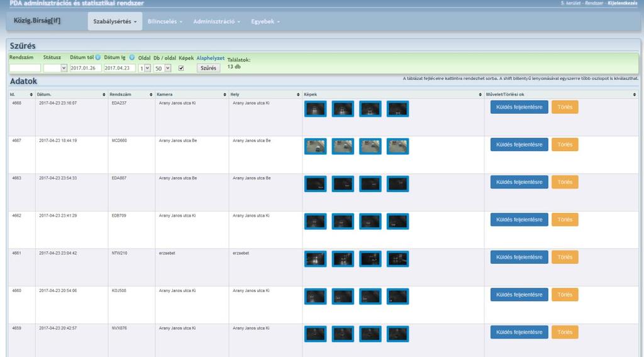Open second photo thumbnail of MCD660 row

click(343, 147)
